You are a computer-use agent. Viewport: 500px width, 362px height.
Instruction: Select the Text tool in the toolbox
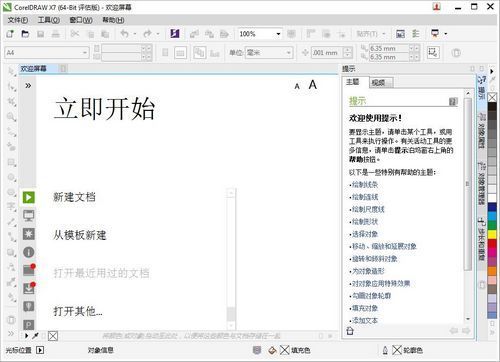(x=11, y=207)
